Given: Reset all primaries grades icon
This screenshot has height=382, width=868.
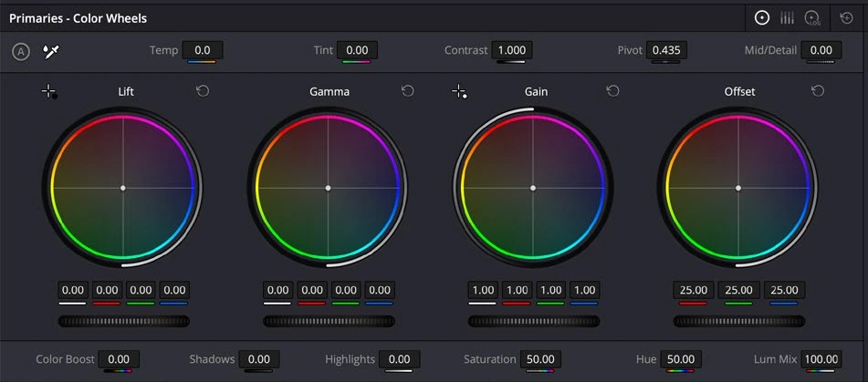Looking at the screenshot, I should 846,17.
